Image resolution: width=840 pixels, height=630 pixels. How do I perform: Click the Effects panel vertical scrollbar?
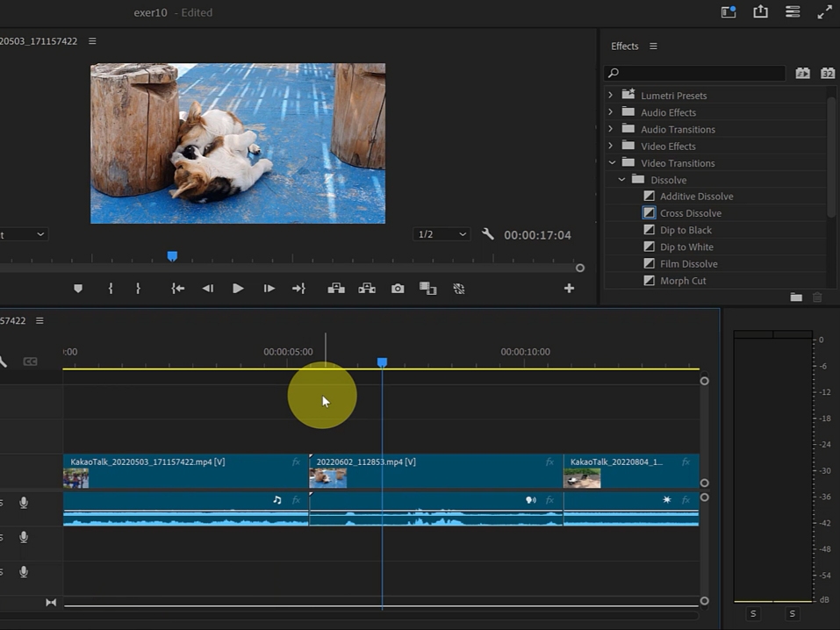(831, 158)
